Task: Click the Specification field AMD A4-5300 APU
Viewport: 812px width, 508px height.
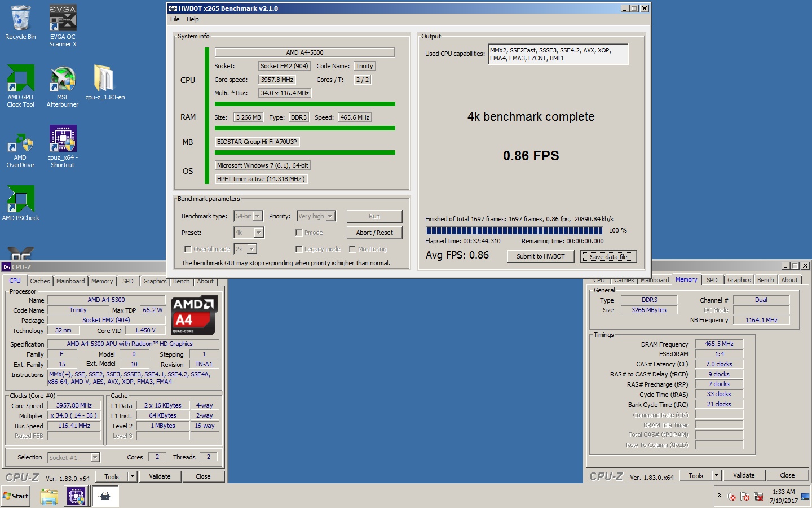Action: click(133, 344)
